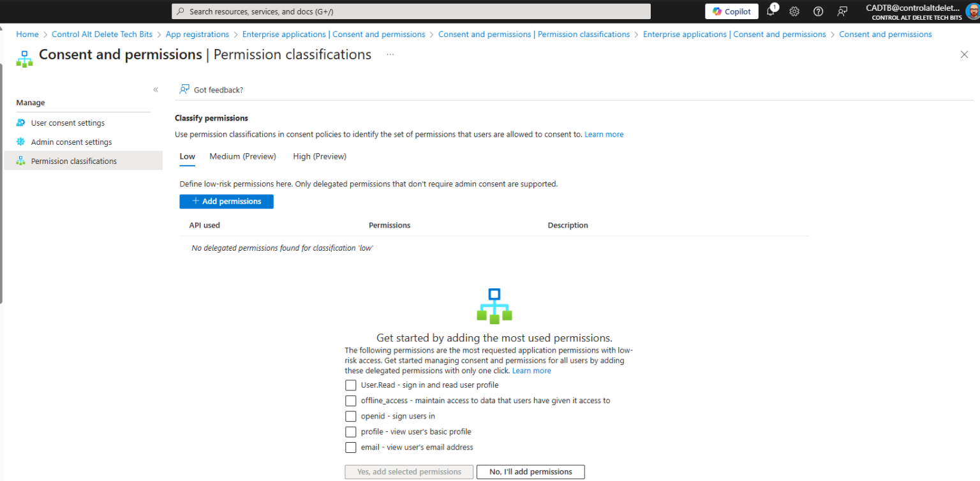Focus the search resources input field
Screen dimensions: 980x481
[411, 11]
